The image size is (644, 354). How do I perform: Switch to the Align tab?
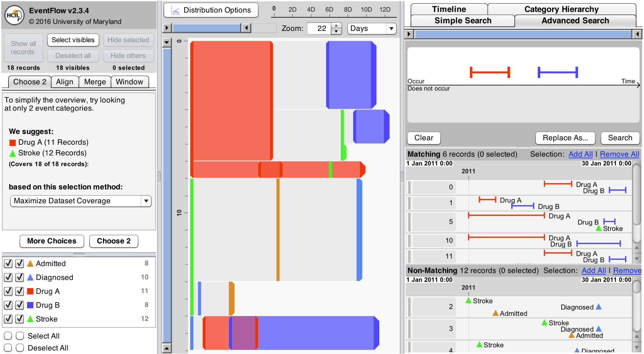tap(65, 82)
